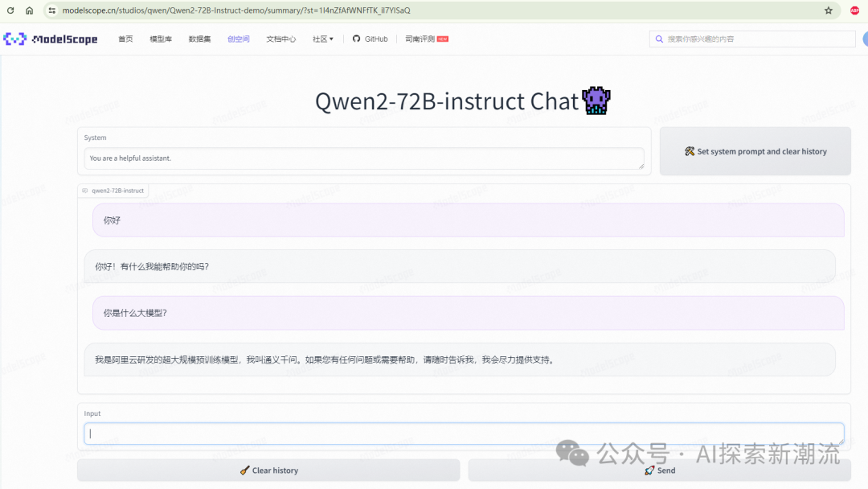Image resolution: width=868 pixels, height=489 pixels.
Task: Select the highlighted 创空间 nav item
Action: tap(239, 38)
